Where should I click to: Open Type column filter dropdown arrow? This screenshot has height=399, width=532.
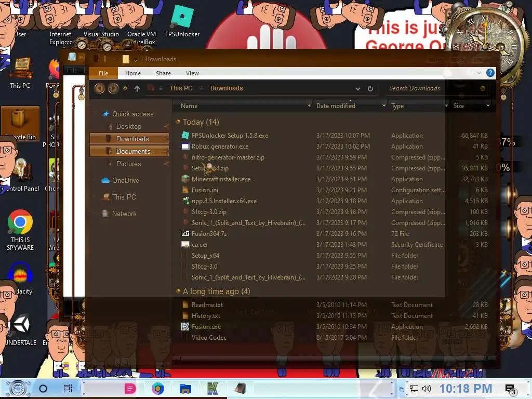pyautogui.click(x=446, y=106)
